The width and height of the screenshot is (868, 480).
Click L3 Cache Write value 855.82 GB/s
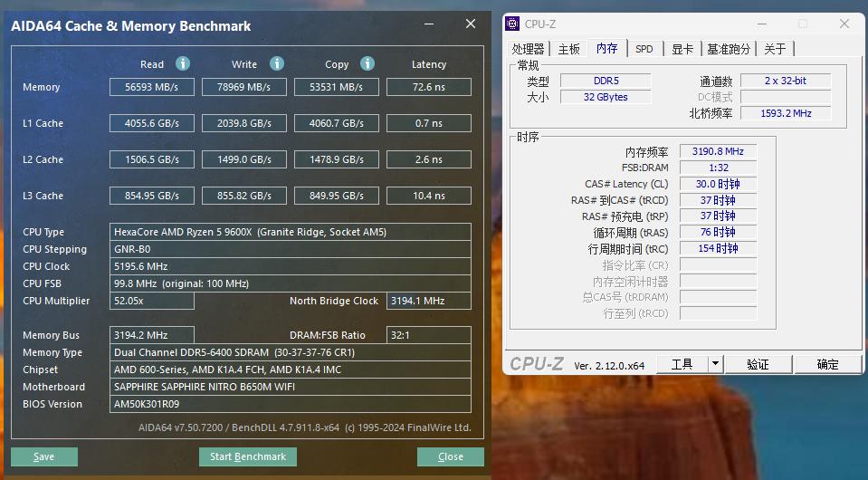point(244,196)
